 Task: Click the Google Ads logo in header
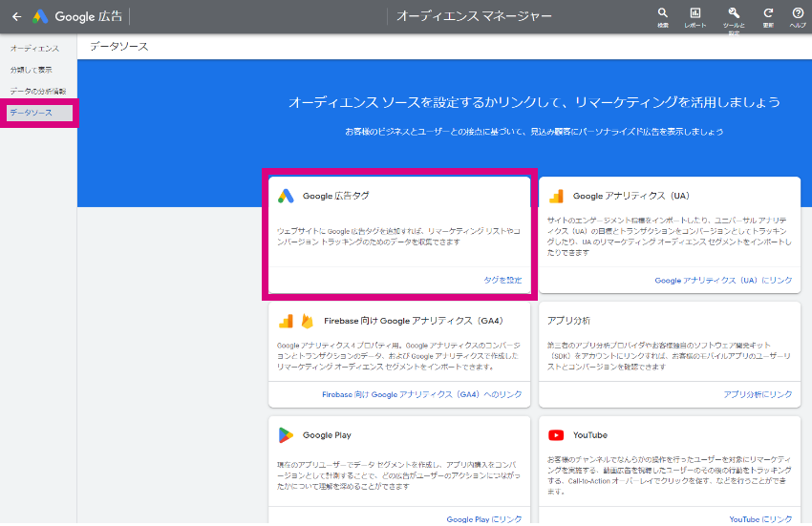(40, 16)
